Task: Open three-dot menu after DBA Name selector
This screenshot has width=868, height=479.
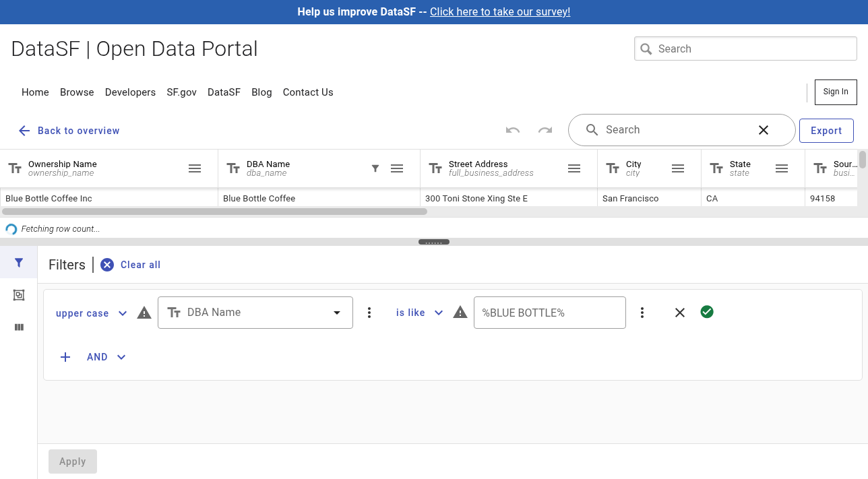Action: pyautogui.click(x=369, y=313)
